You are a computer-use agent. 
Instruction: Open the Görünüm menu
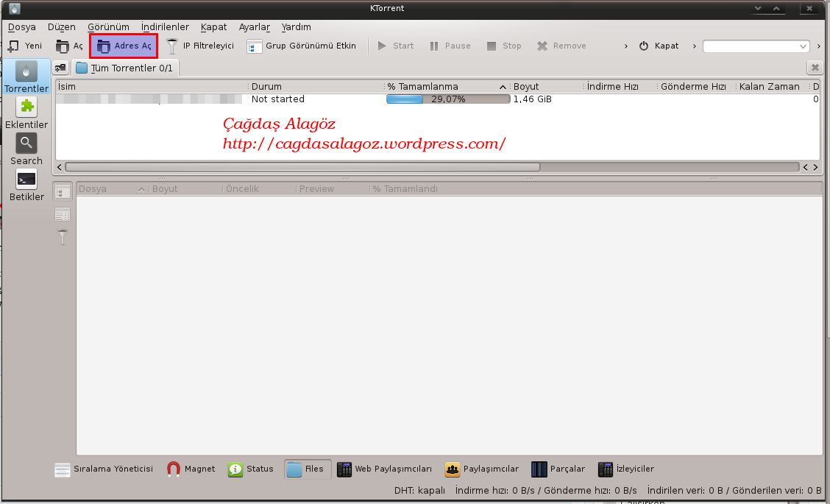click(108, 27)
